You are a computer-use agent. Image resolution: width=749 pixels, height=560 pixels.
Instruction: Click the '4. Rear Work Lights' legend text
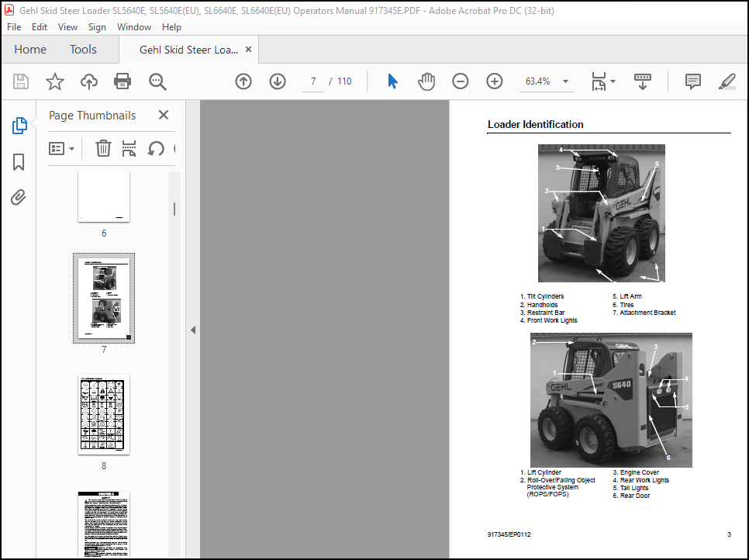640,480
